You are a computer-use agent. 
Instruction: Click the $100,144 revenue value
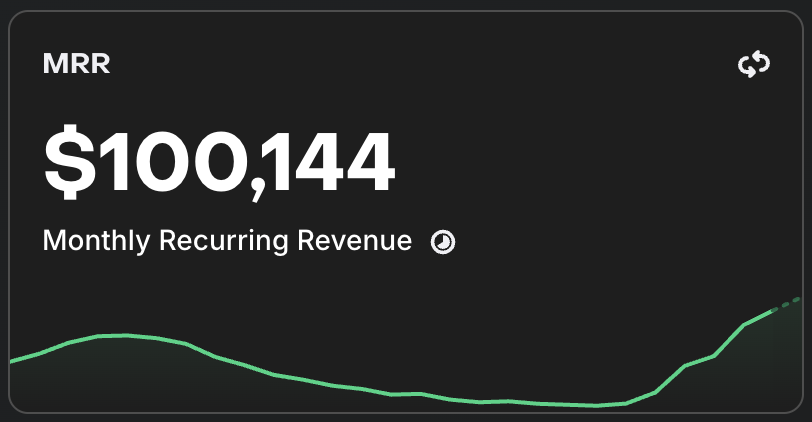pos(220,162)
